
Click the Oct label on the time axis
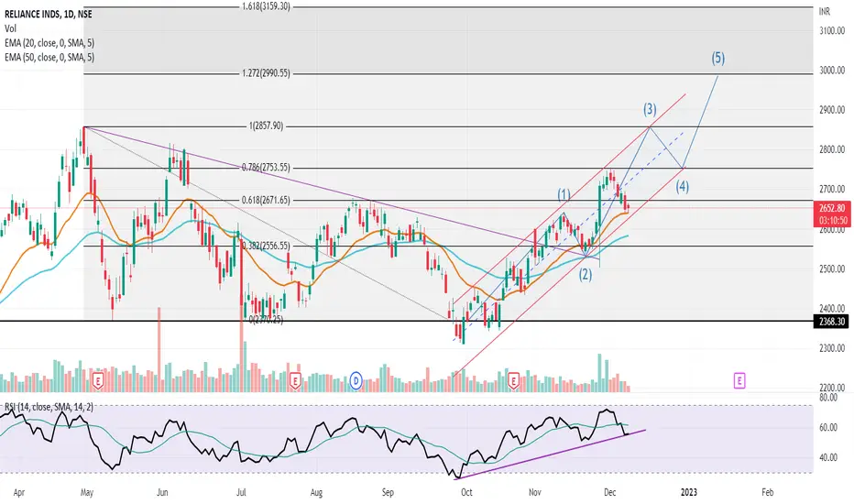(x=466, y=493)
